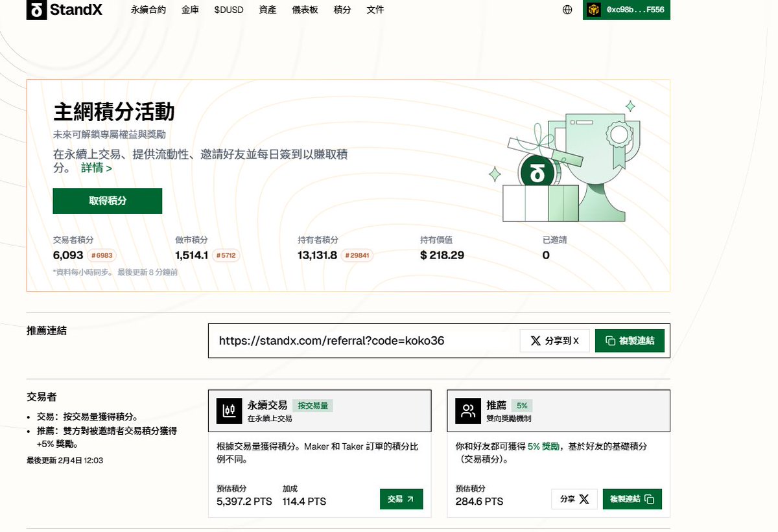
Task: Click the holder rank badge #29841
Action: pos(357,255)
